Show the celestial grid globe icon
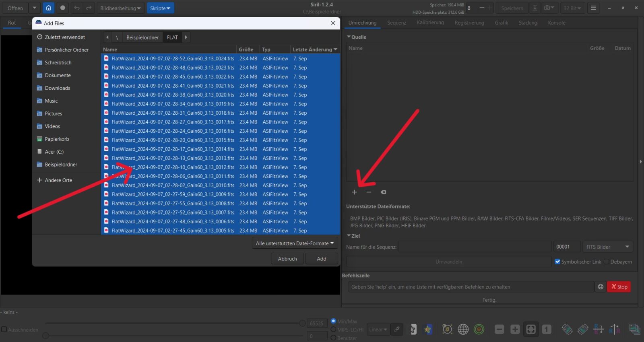 tap(463, 330)
